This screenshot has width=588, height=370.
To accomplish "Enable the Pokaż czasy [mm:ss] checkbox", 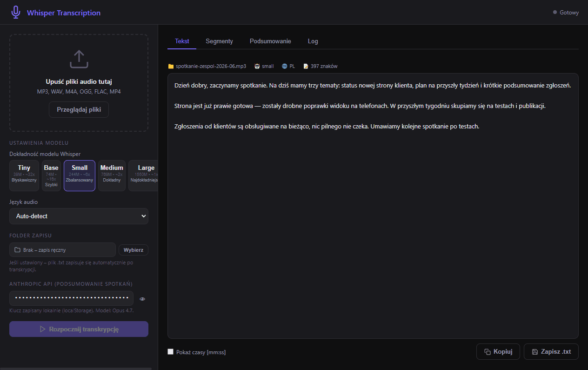I will tap(170, 352).
